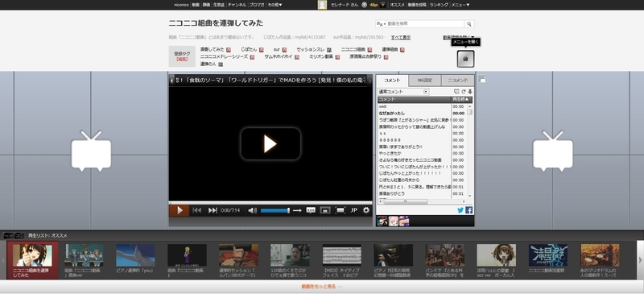644x294 pixels.
Task: Toggle the browser-size screen mode button
Action: coord(325,210)
